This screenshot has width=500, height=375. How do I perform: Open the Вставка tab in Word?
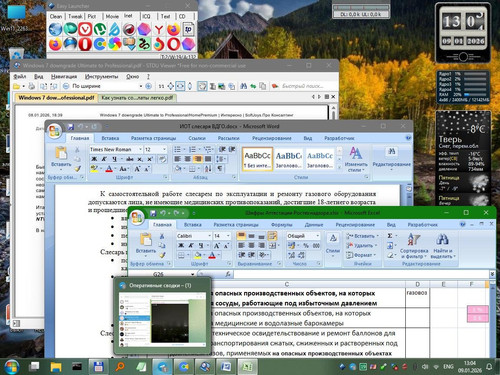110,138
